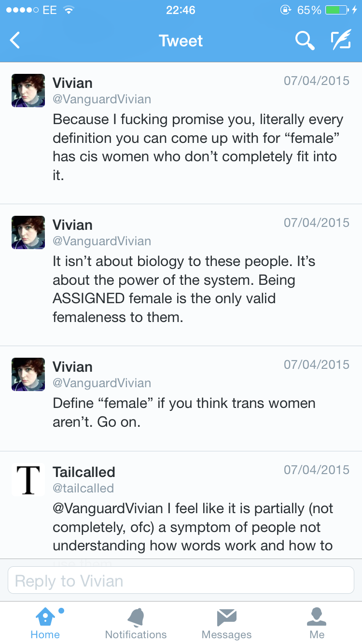Tap the Tailcalled display name

pyautogui.click(x=84, y=472)
